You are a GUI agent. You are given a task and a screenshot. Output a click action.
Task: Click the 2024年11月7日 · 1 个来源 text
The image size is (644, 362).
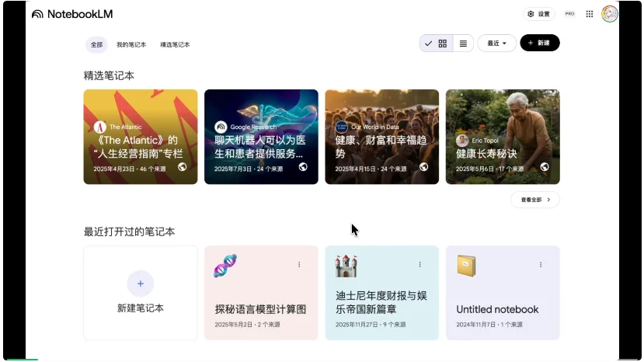pos(489,325)
